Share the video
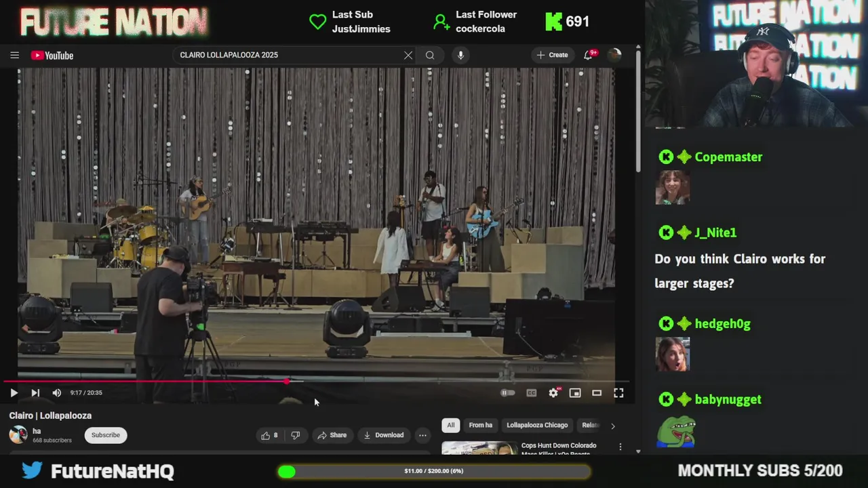Image resolution: width=868 pixels, height=488 pixels. click(x=332, y=435)
